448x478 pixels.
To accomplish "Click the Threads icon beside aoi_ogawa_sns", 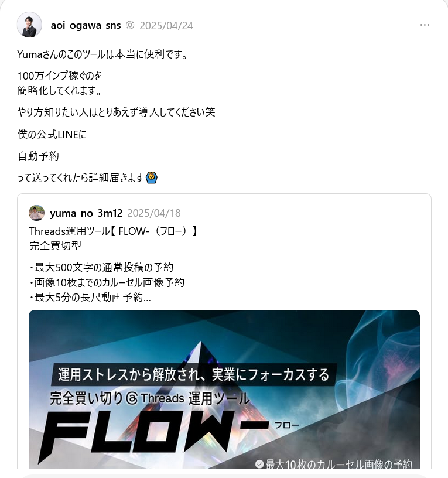I will pos(130,25).
